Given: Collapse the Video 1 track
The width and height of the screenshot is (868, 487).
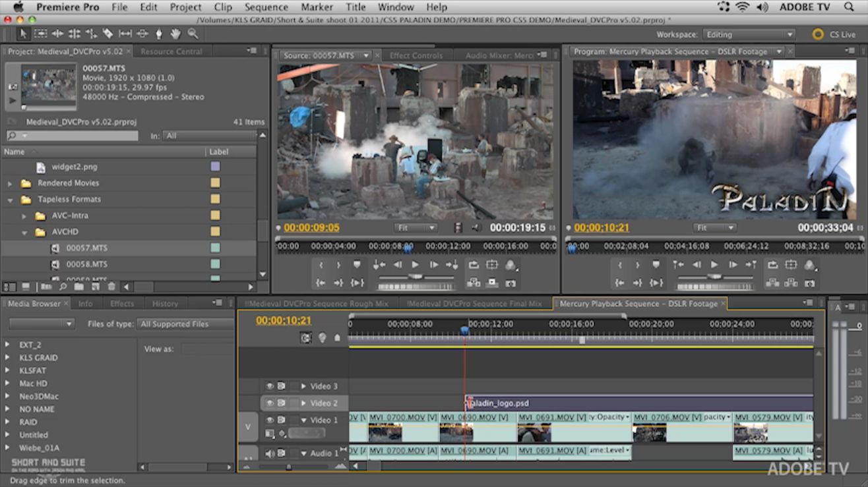Looking at the screenshot, I should pos(303,420).
